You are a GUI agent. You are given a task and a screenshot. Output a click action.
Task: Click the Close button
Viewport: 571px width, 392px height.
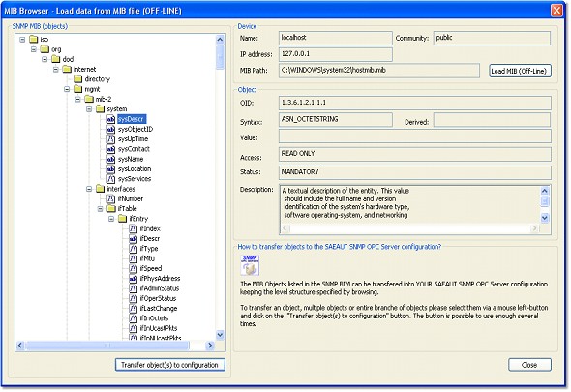point(529,365)
